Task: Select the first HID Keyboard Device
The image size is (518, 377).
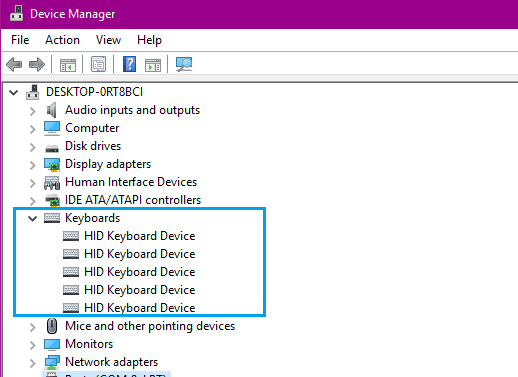Action: coord(139,236)
